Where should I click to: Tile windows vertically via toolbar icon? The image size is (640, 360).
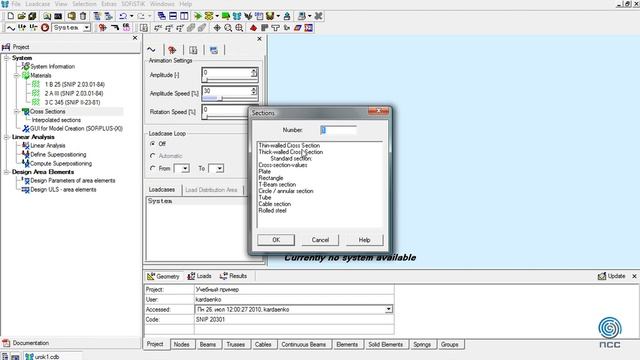[184, 16]
